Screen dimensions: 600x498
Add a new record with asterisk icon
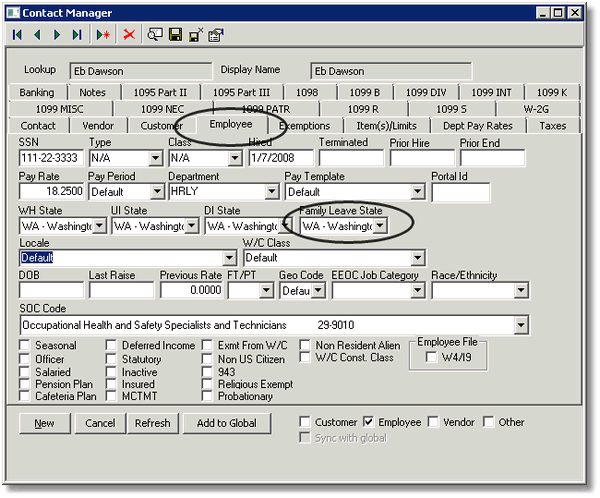click(103, 35)
